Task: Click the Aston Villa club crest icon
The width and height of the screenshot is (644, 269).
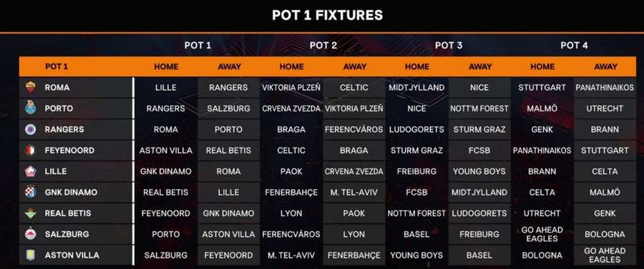Action: [x=30, y=255]
